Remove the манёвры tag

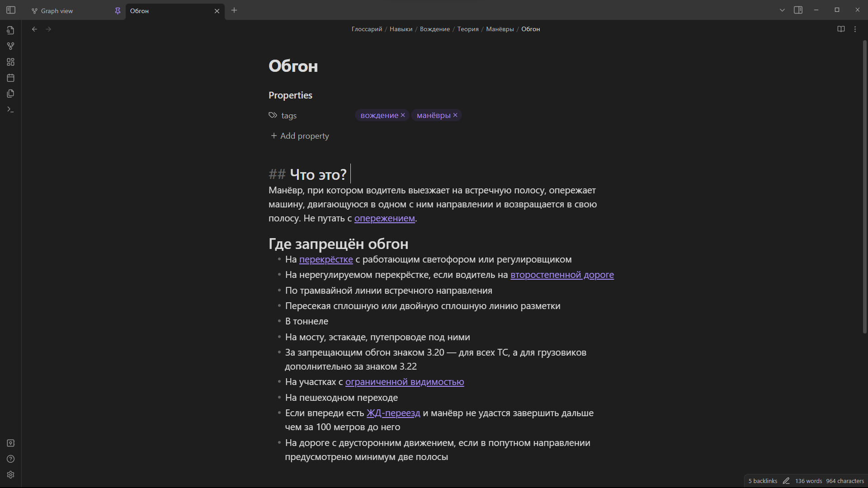[x=455, y=115]
